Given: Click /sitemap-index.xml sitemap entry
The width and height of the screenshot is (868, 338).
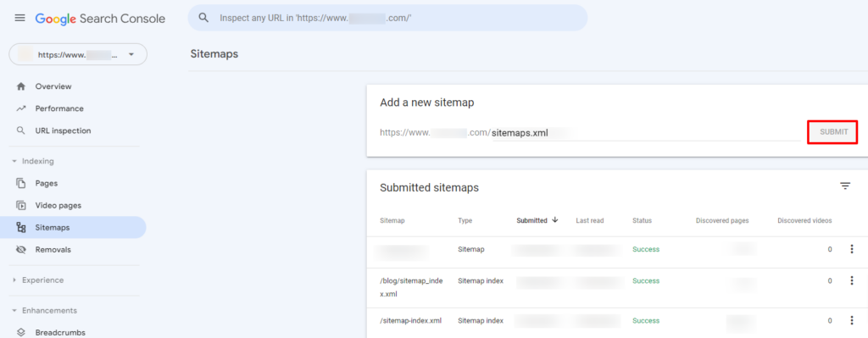Looking at the screenshot, I should (410, 320).
